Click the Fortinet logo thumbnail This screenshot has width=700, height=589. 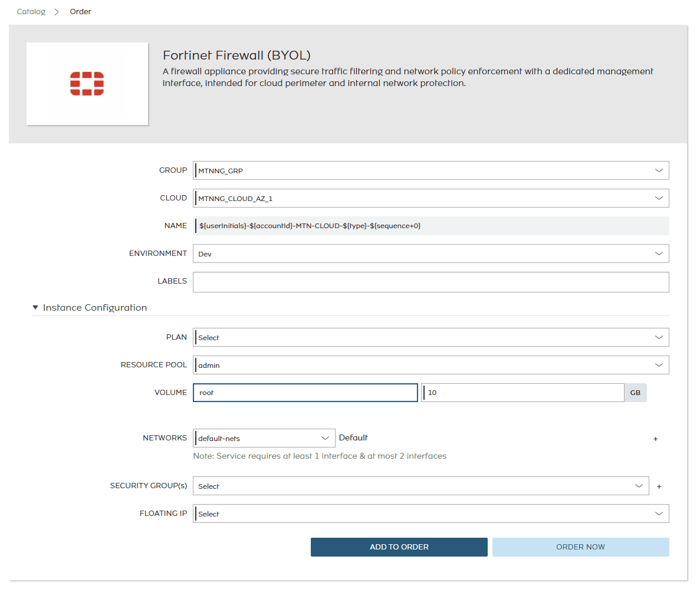tap(87, 84)
